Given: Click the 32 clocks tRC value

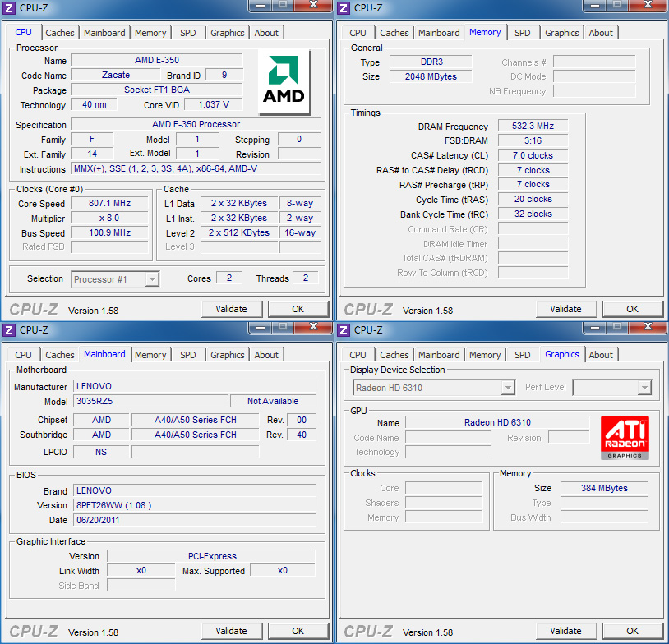Looking at the screenshot, I should pos(533,214).
